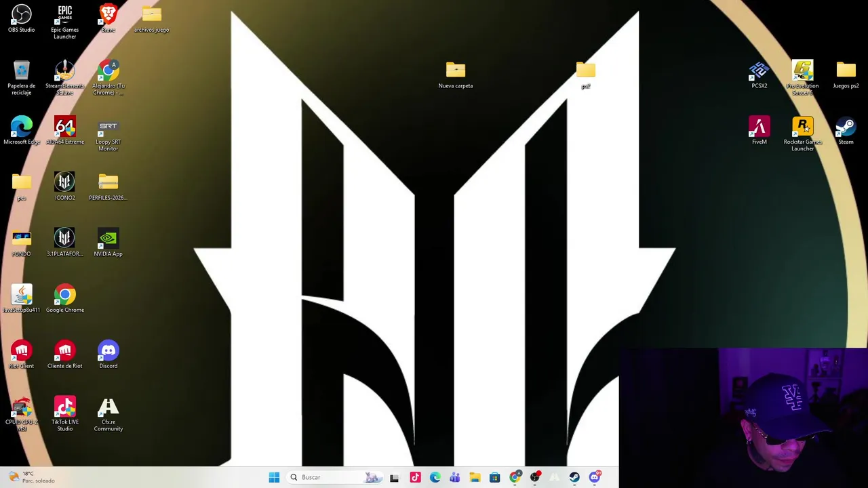868x488 pixels.
Task: Open the Alejandro Chrome profile shortcut
Action: 108,78
